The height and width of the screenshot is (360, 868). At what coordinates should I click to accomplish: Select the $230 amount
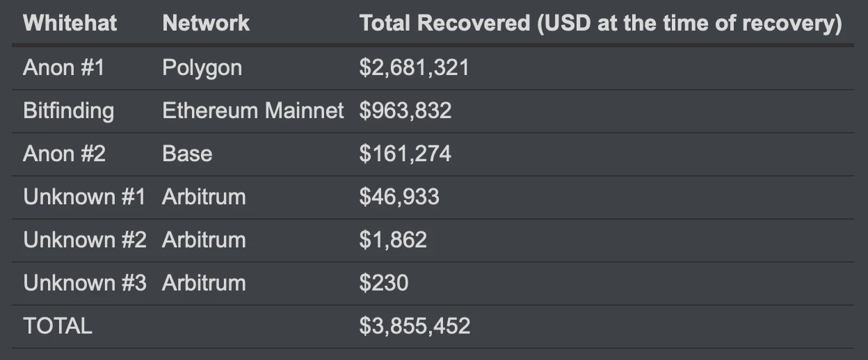tap(383, 283)
